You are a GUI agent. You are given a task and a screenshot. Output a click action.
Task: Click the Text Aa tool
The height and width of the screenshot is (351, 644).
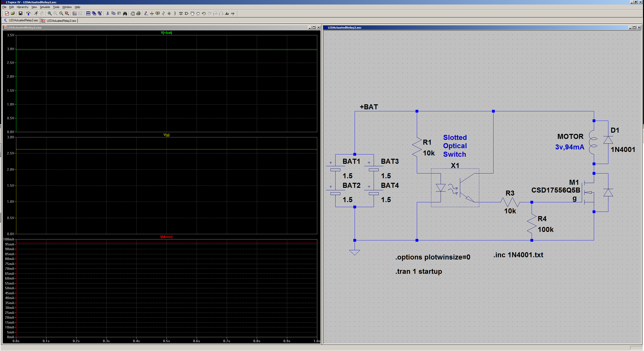tap(227, 14)
